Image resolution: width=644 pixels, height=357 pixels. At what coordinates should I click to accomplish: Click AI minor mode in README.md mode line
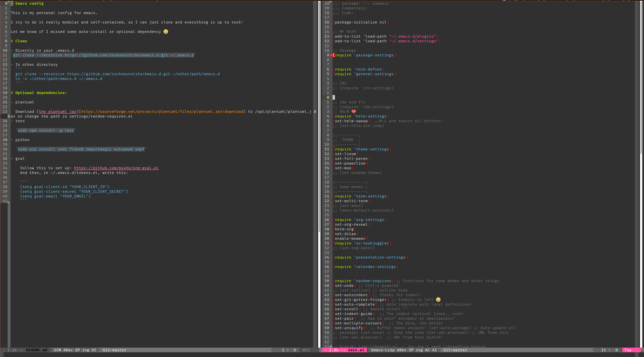(94, 350)
